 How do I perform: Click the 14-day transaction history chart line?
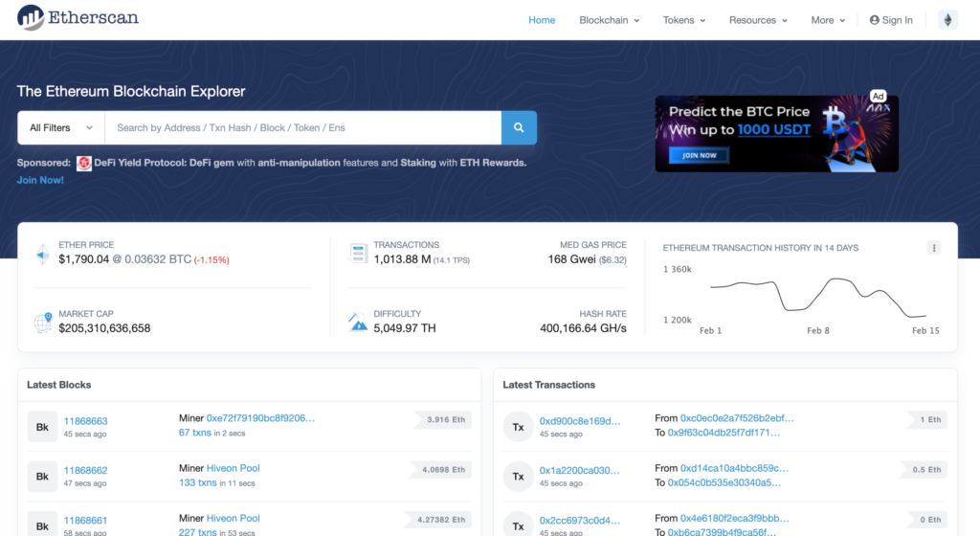click(x=819, y=296)
